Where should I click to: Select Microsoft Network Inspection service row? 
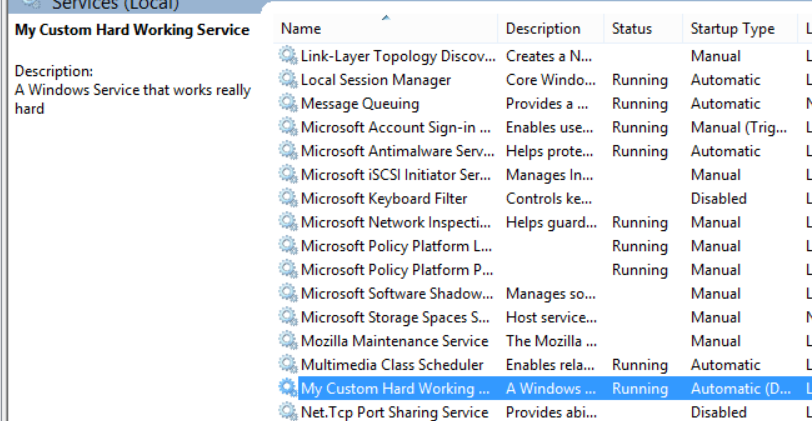click(396, 222)
